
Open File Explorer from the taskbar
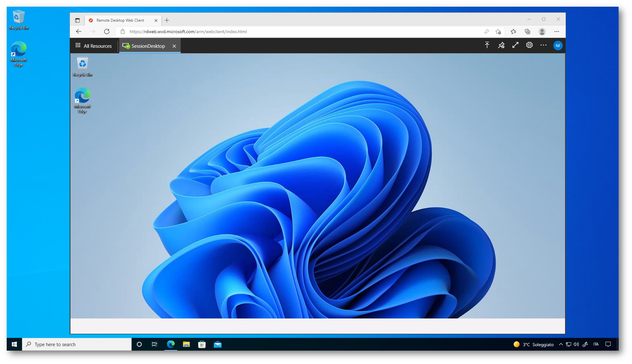186,344
